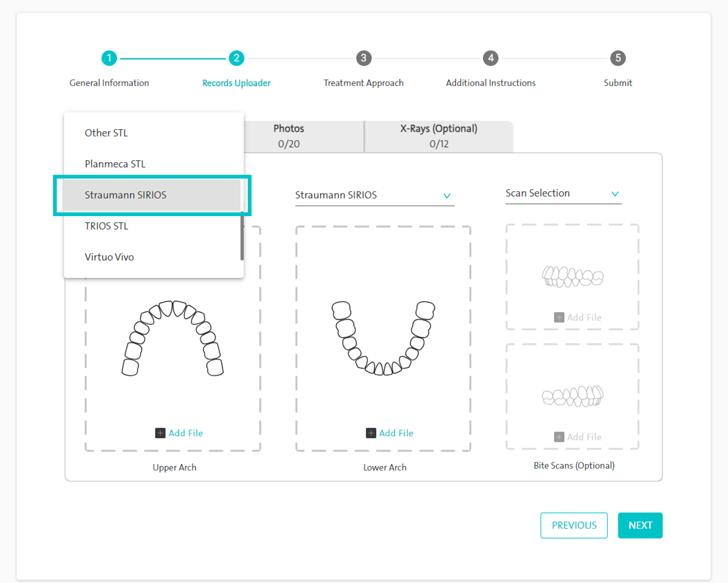
Task: Open the X-Rays (Optional) tab
Action: tap(439, 136)
